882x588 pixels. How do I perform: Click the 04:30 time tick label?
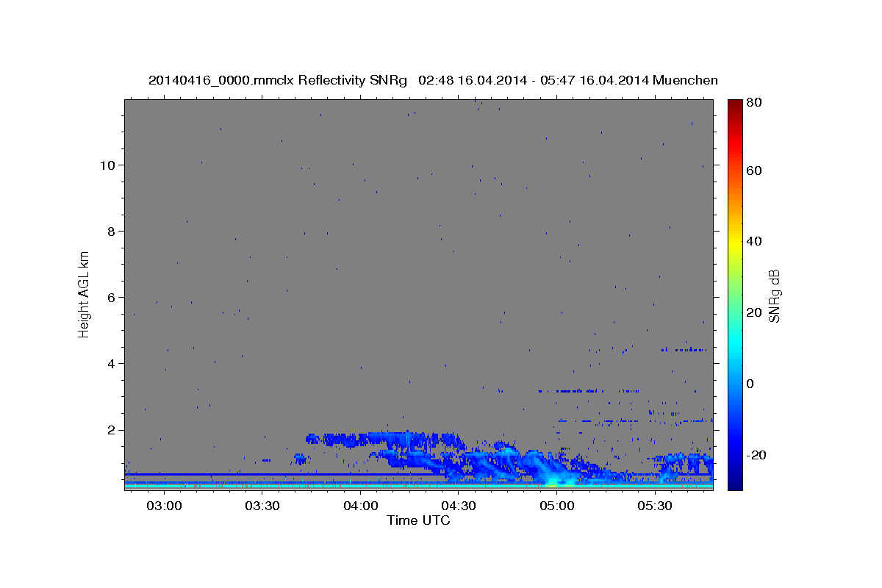pos(459,506)
